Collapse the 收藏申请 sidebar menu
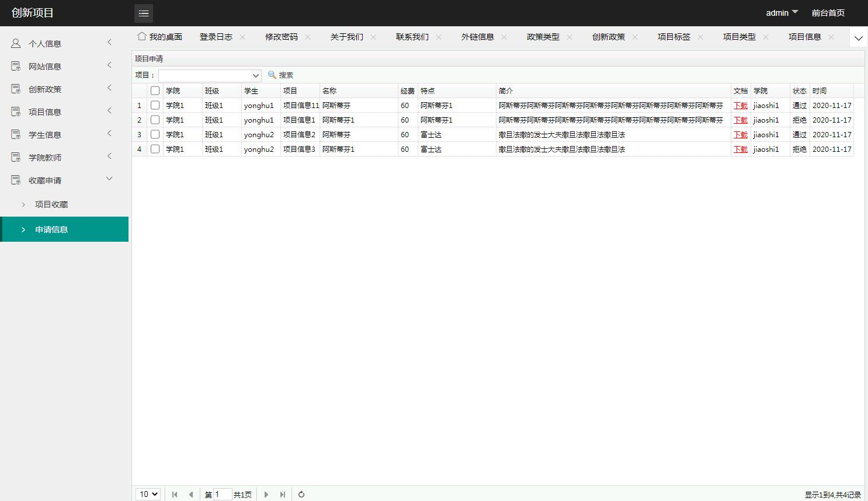 [x=109, y=179]
